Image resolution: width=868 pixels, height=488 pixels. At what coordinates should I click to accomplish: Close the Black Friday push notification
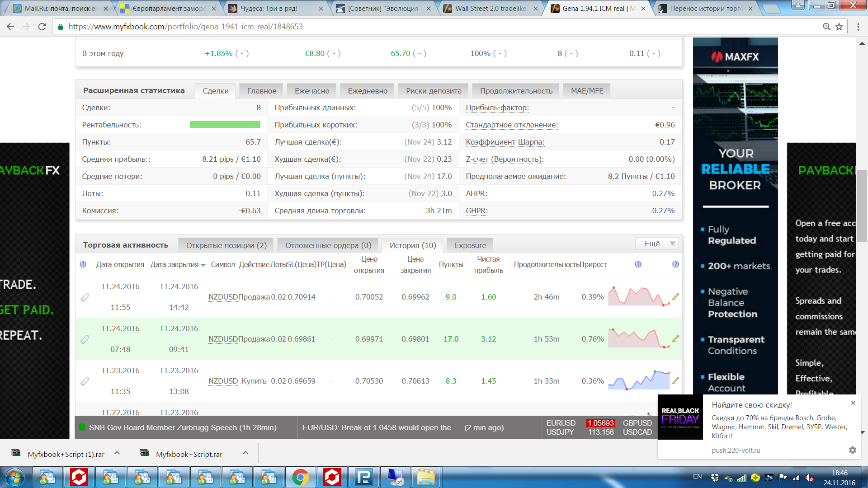point(853,403)
